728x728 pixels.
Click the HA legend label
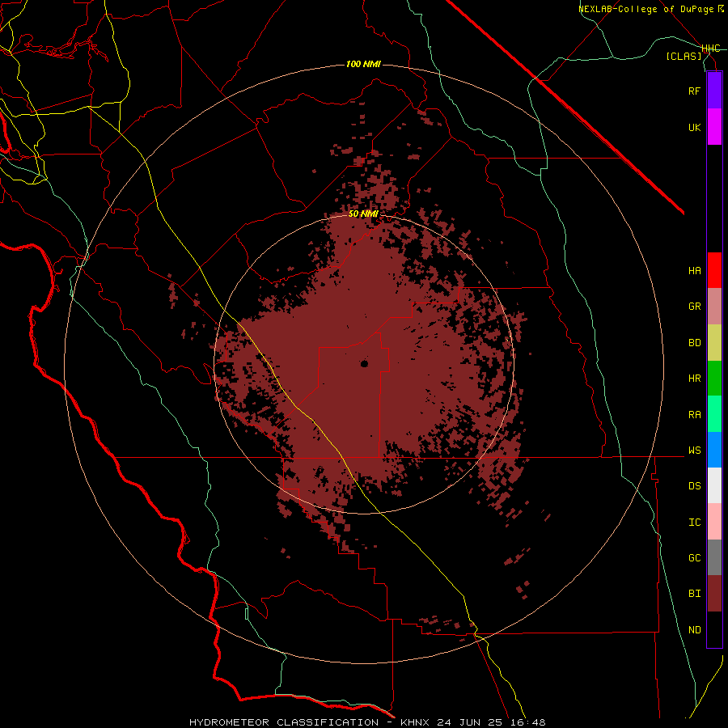coord(695,270)
